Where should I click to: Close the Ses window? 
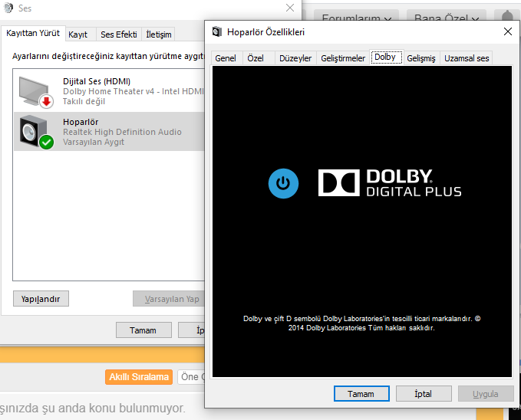point(290,8)
